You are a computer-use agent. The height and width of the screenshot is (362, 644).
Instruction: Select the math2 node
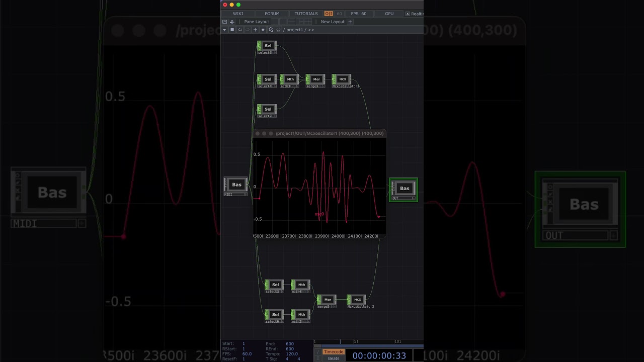click(300, 315)
